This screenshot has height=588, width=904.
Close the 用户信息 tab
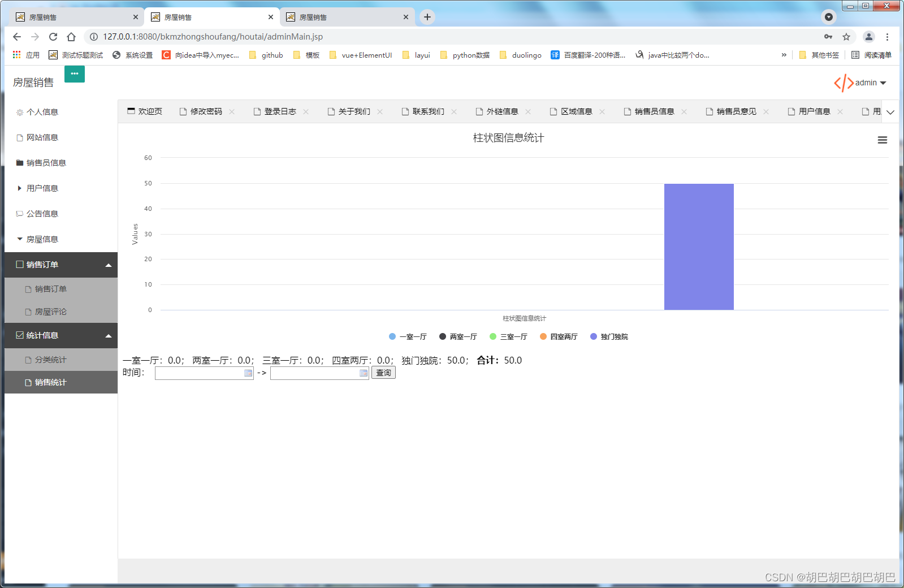tap(840, 112)
